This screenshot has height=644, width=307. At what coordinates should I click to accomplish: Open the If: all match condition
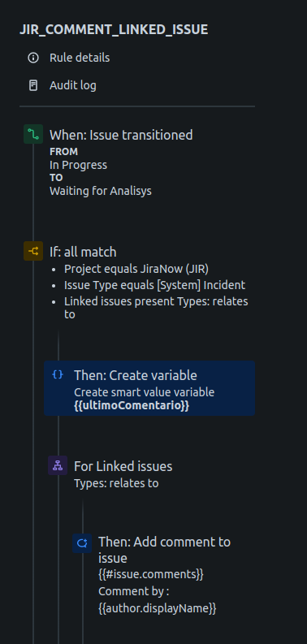[x=83, y=252]
